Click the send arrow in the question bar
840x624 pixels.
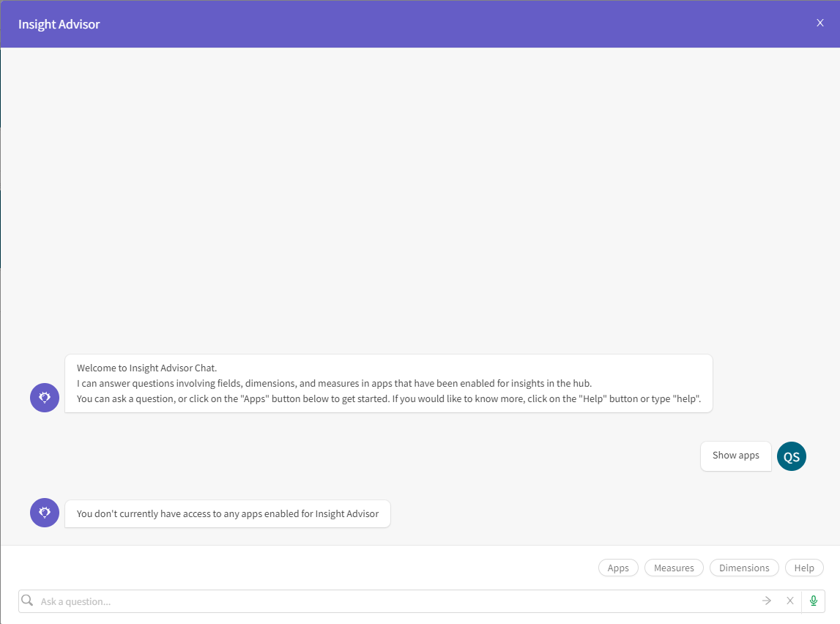[766, 601]
